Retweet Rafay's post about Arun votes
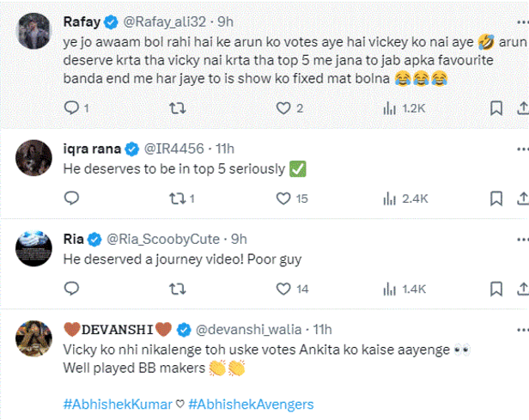 click(x=178, y=108)
